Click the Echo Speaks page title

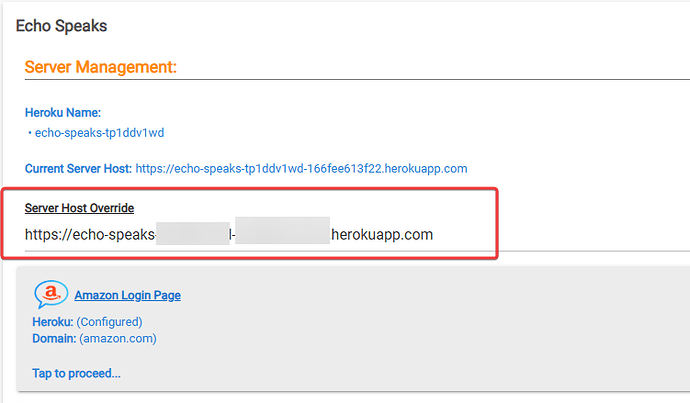point(61,25)
